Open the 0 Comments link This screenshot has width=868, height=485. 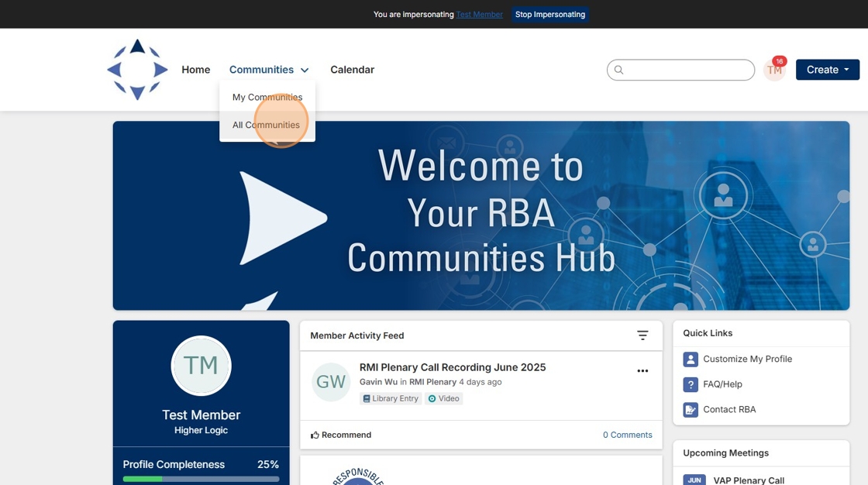[x=627, y=435]
